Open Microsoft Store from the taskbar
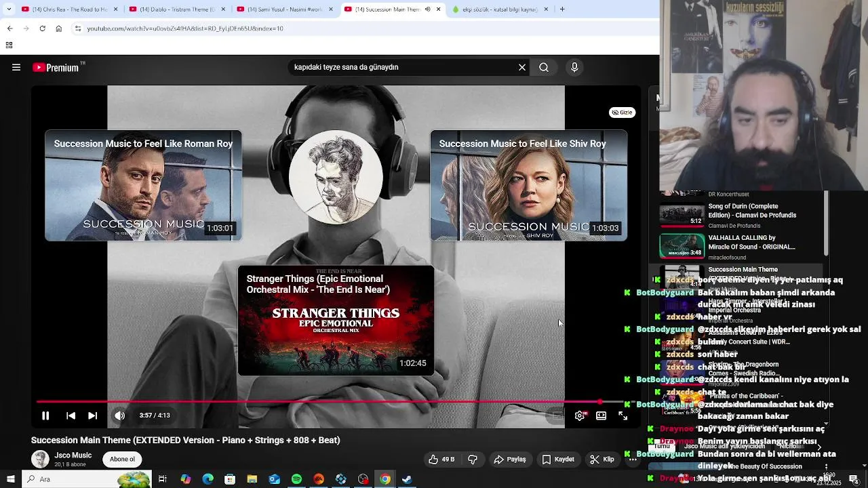 tap(230, 479)
